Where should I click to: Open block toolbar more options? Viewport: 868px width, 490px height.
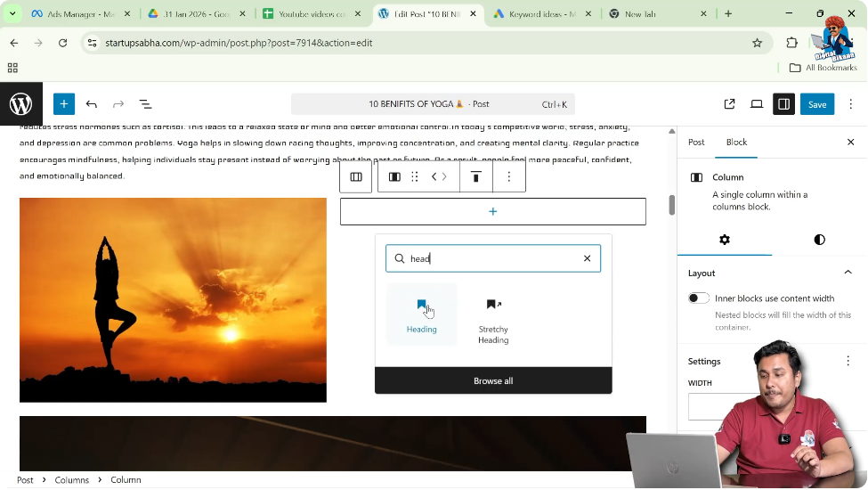tap(508, 176)
